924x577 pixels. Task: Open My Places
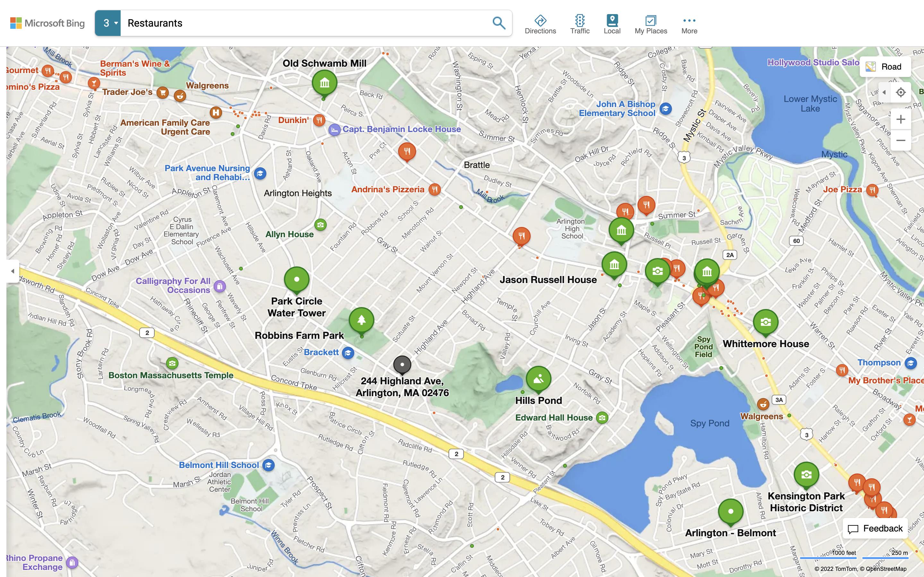[651, 24]
